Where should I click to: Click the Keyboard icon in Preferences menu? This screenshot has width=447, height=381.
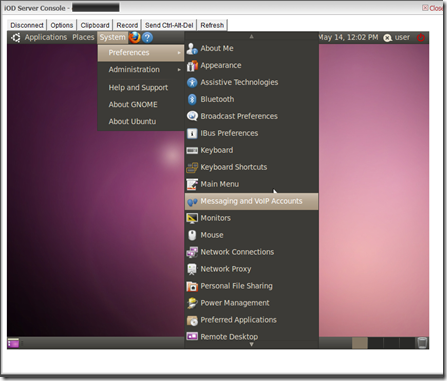tap(192, 151)
